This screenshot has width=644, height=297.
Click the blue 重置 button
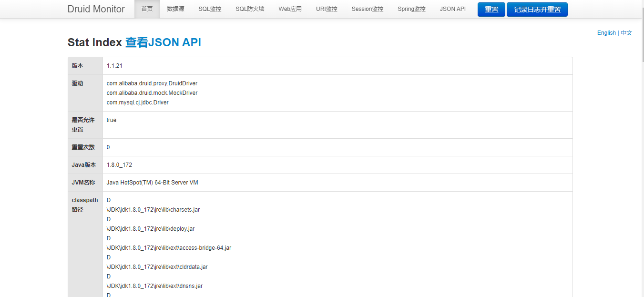click(491, 10)
